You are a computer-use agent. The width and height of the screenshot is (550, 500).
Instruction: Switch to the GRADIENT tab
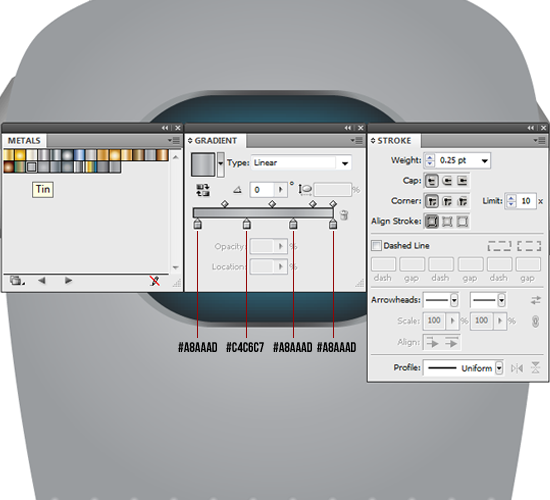[x=215, y=141]
